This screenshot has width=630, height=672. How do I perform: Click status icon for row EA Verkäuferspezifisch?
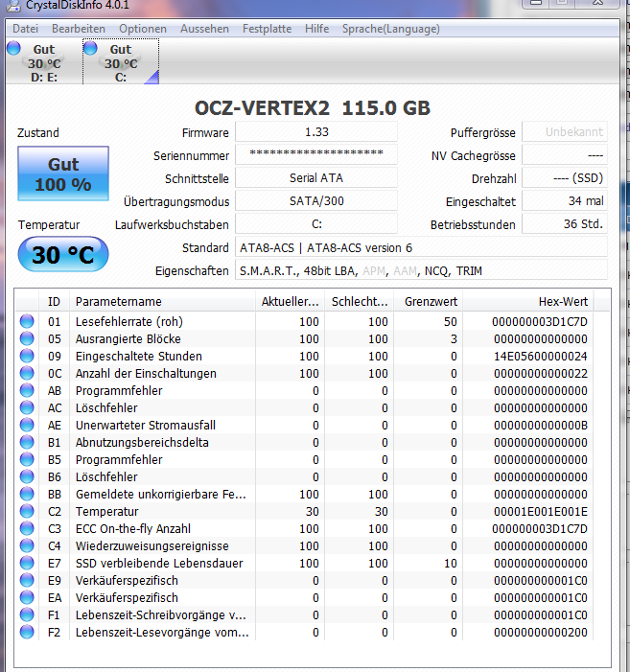(27, 597)
